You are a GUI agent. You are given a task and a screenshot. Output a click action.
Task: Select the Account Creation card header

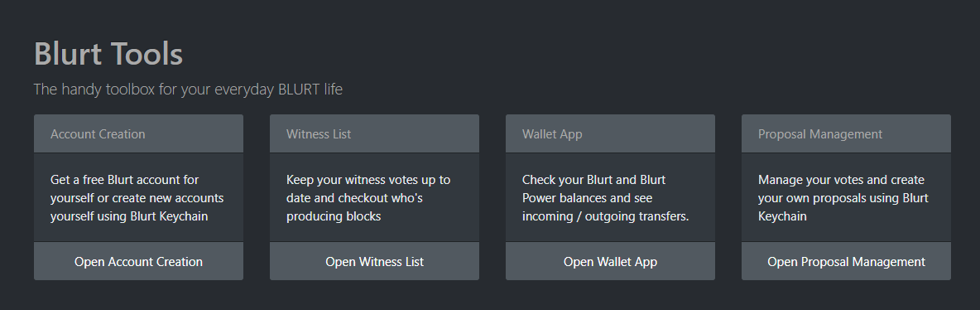click(x=138, y=133)
